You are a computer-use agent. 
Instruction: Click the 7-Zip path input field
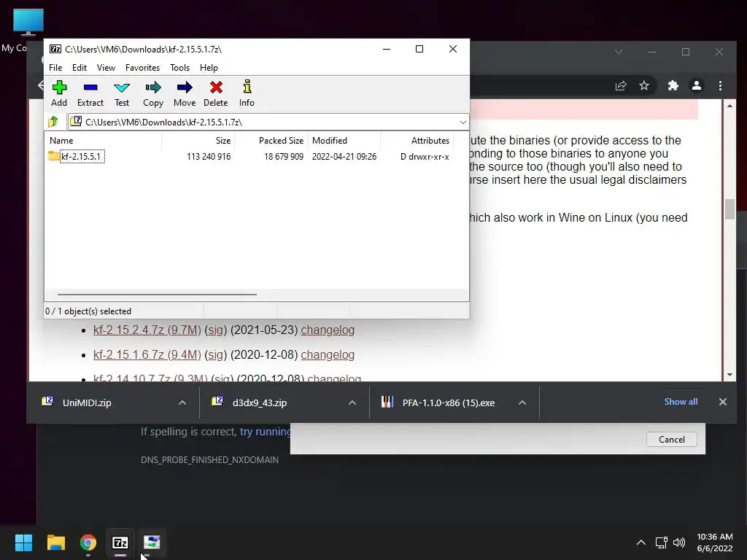[x=269, y=122]
